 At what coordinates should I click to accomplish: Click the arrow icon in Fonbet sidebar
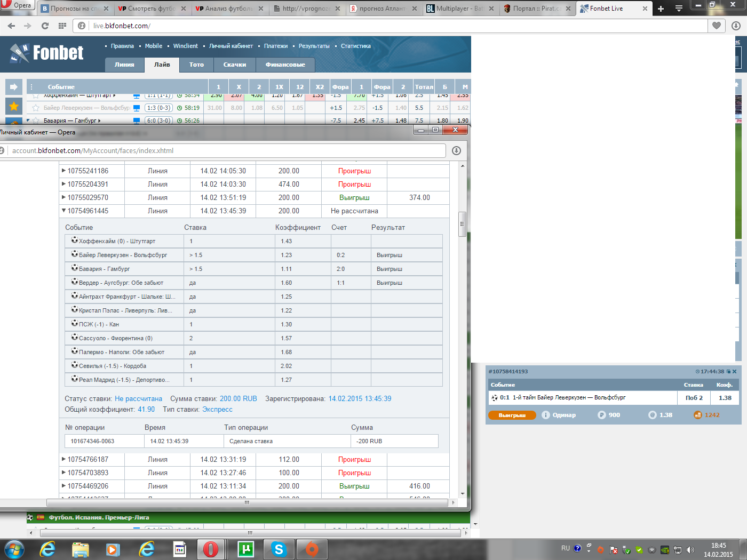click(x=14, y=87)
